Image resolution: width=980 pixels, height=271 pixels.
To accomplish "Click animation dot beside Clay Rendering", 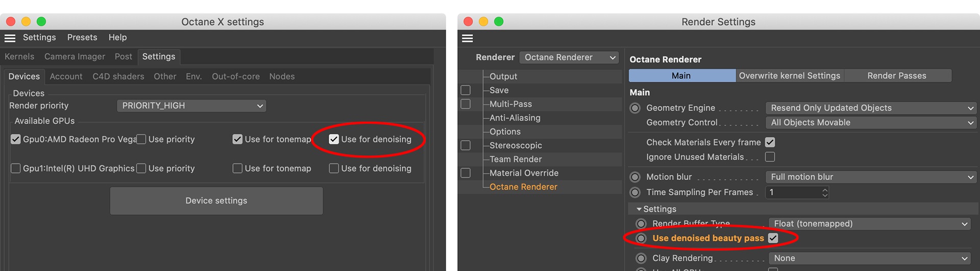I will (x=641, y=258).
